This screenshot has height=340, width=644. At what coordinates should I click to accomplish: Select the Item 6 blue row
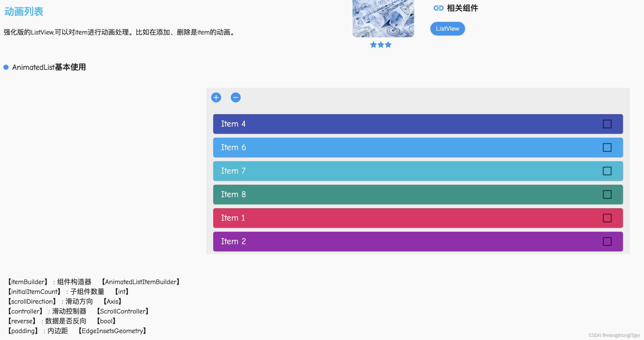point(418,147)
